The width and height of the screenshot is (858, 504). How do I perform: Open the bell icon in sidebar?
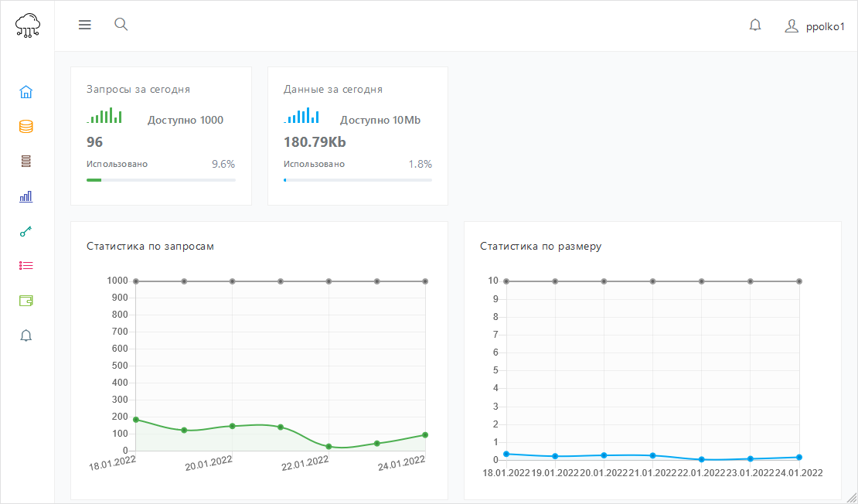[x=26, y=335]
